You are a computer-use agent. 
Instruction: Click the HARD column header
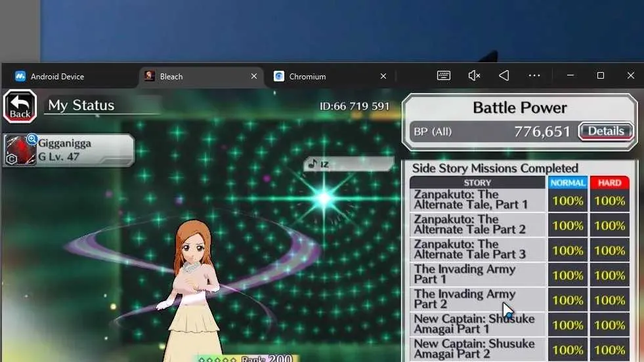609,183
